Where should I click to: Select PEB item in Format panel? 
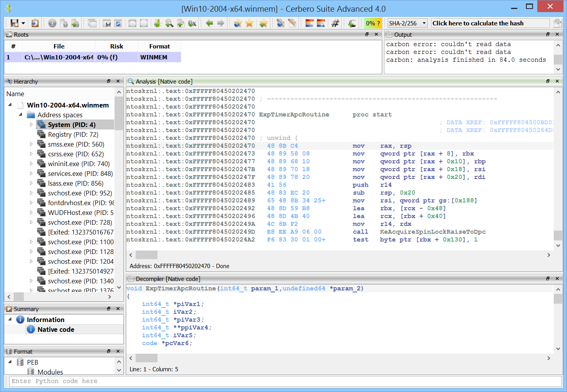(x=33, y=362)
